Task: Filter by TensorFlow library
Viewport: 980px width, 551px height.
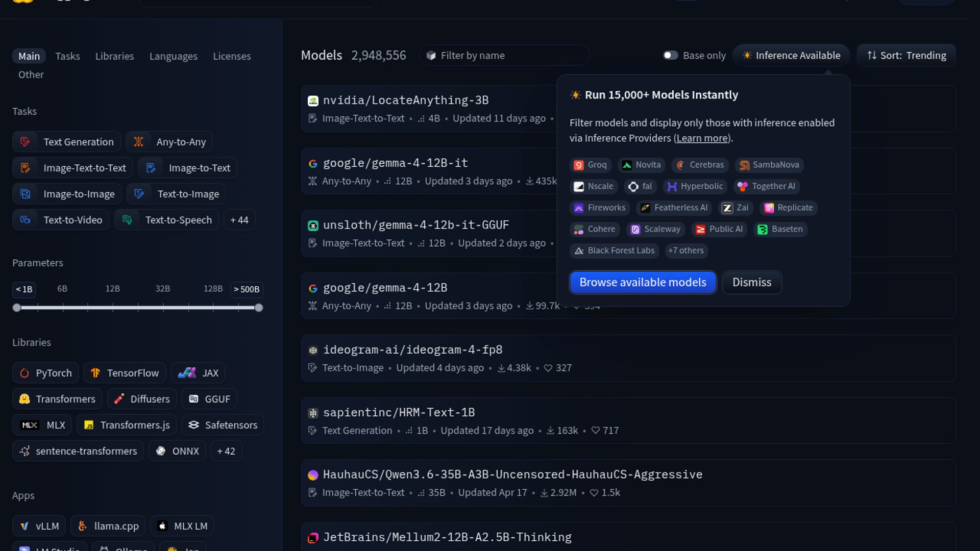Action: click(x=125, y=373)
